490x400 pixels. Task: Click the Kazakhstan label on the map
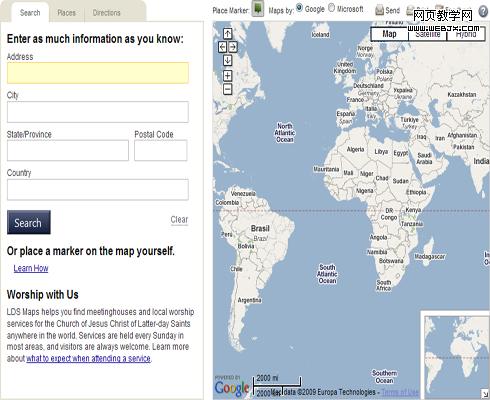462,95
